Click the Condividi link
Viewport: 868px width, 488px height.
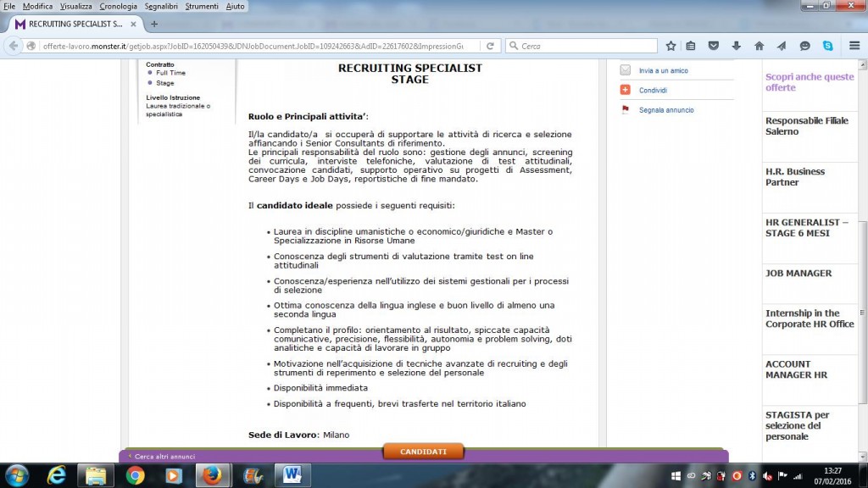(x=653, y=90)
